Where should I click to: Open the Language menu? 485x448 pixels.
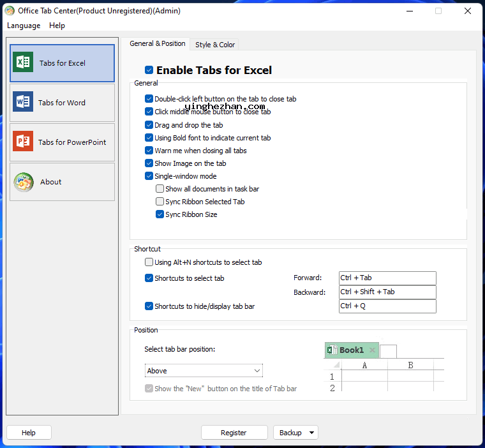(24, 26)
